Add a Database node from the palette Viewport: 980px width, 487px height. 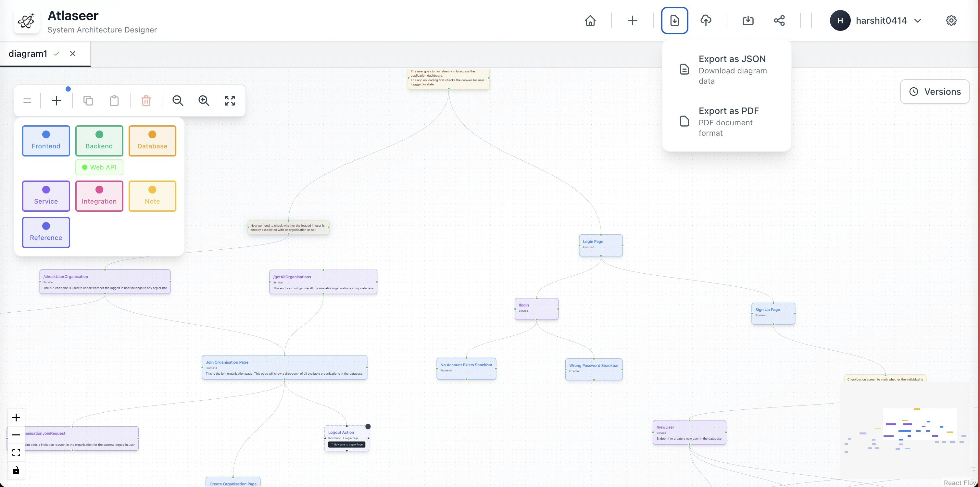[x=152, y=141]
